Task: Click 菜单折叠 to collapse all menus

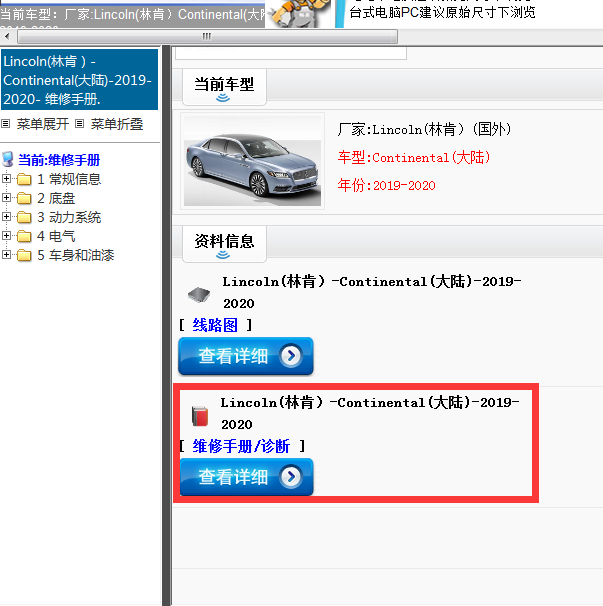Action: coord(117,124)
